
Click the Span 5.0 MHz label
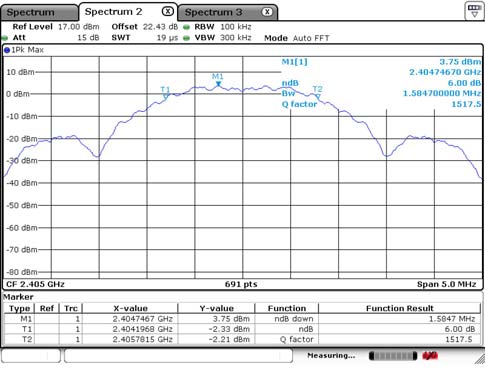coord(447,284)
